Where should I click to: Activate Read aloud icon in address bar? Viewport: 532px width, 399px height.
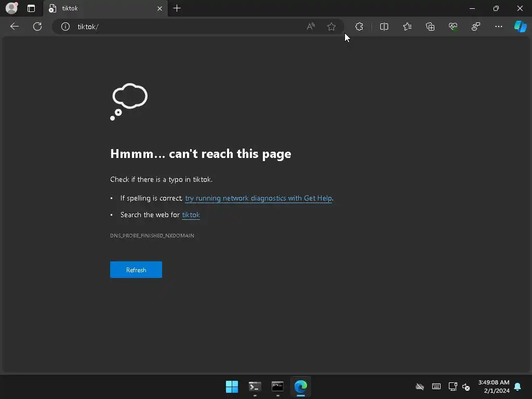(x=311, y=26)
